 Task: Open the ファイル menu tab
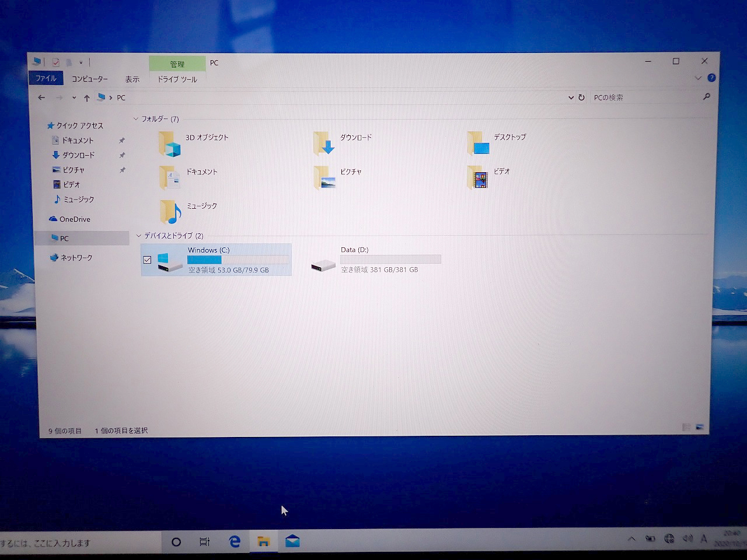46,78
